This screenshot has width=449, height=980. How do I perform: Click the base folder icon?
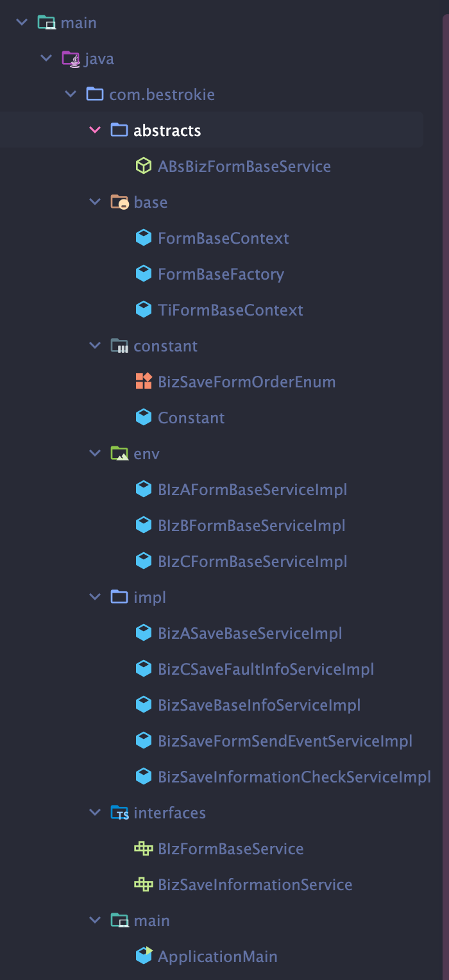[120, 203]
